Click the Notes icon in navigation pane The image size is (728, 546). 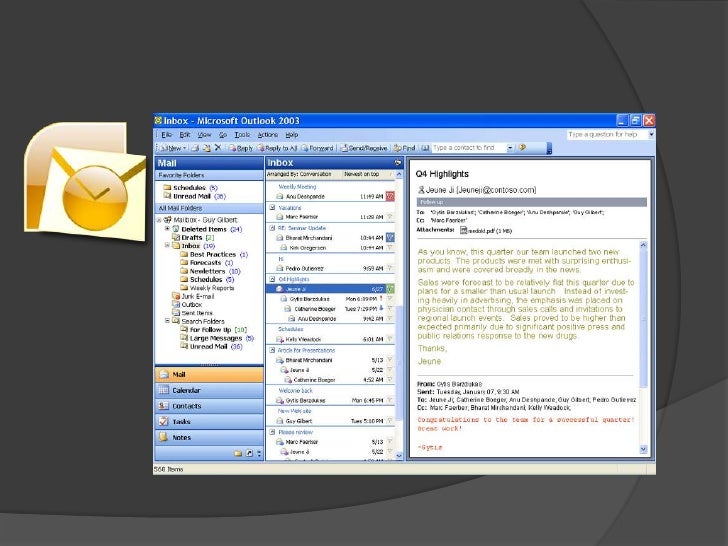coord(163,437)
